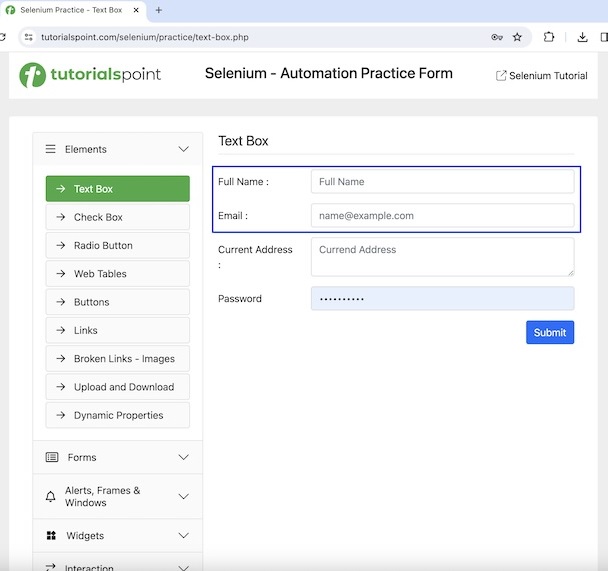
Task: Click into the Full Name field
Action: pyautogui.click(x=442, y=182)
